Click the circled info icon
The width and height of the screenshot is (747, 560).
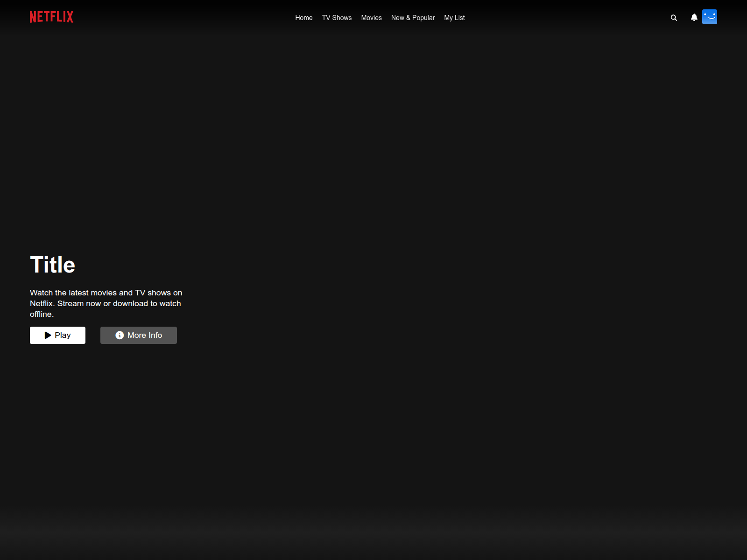[x=120, y=335]
